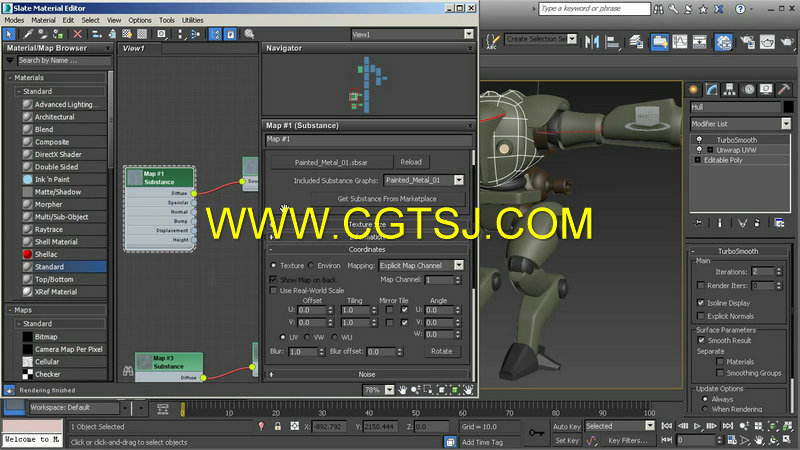Open the Tools menu
Viewport: 800px width, 450px height.
click(x=167, y=20)
